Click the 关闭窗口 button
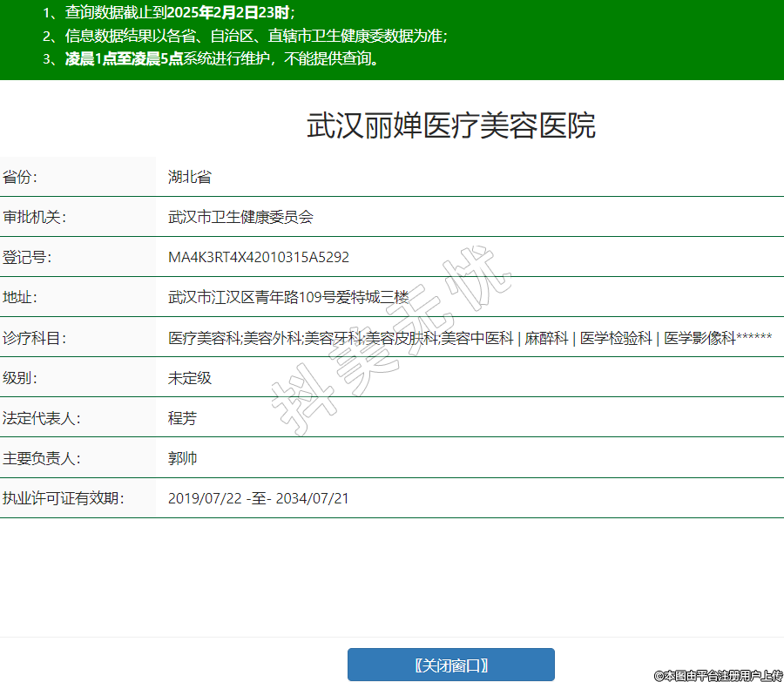Screen dimensions: 784x682 pyautogui.click(x=450, y=665)
